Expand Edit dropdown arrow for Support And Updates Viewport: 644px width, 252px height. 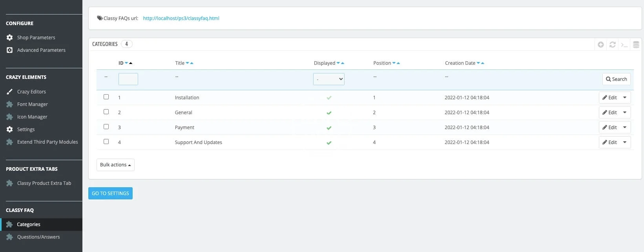click(x=625, y=142)
